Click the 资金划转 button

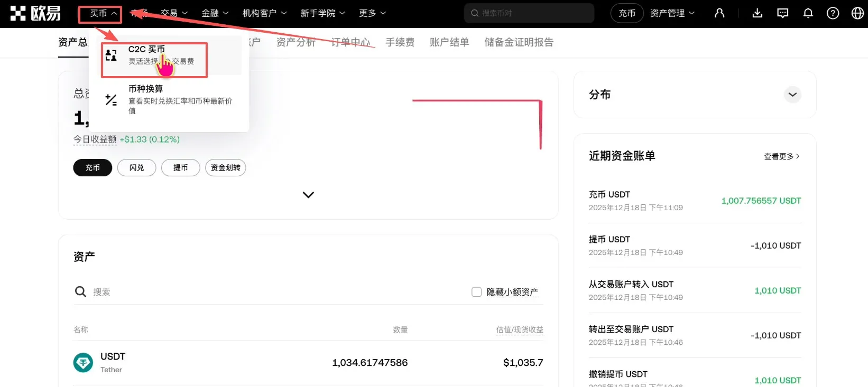coord(226,167)
